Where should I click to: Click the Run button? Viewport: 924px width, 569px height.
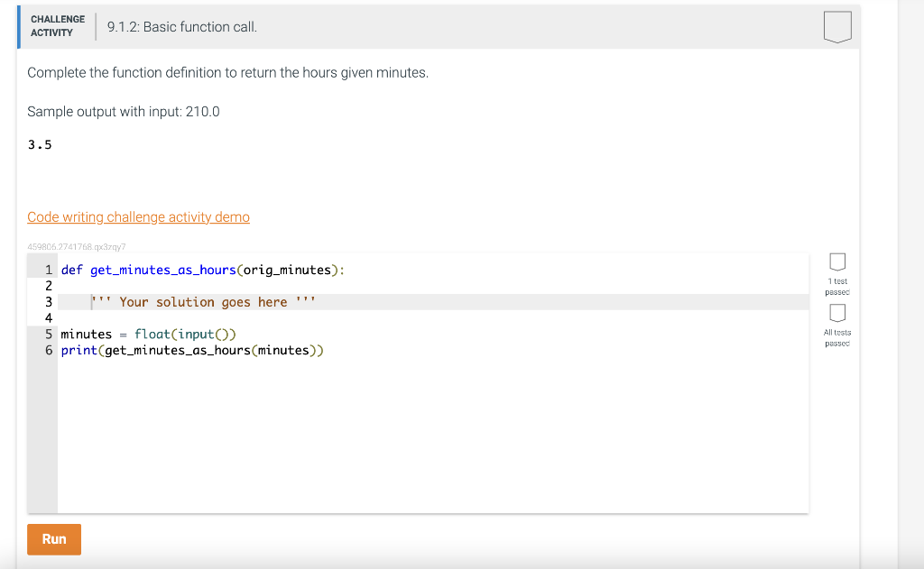(x=53, y=539)
